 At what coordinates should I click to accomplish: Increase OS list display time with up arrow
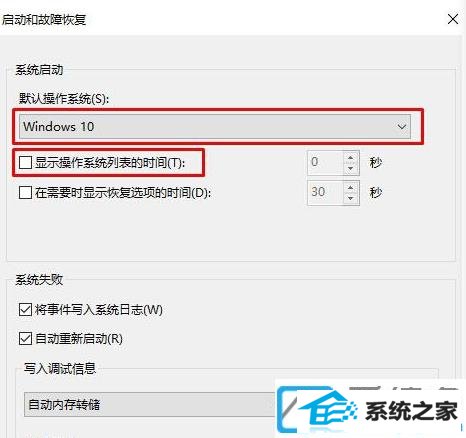click(x=350, y=157)
